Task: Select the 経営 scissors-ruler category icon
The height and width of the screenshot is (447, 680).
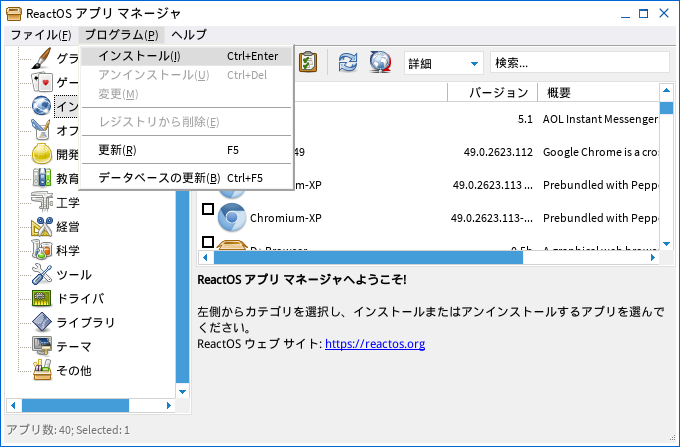Action: tap(42, 226)
